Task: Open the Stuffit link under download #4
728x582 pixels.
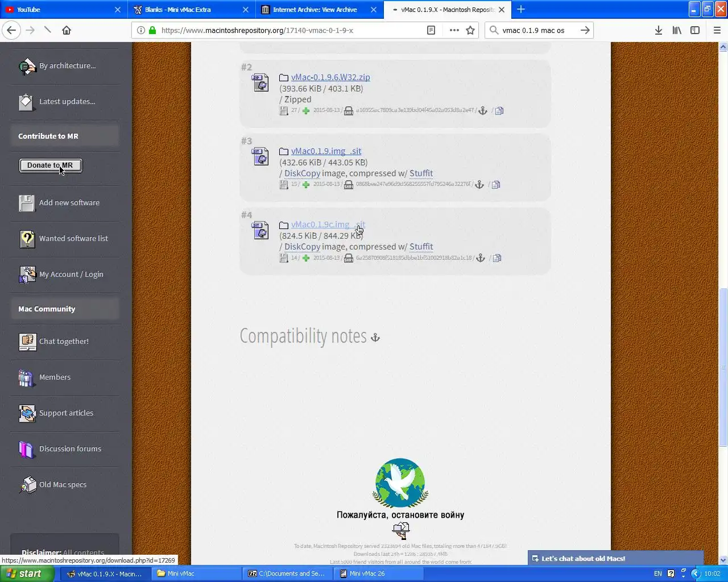Action: point(421,247)
